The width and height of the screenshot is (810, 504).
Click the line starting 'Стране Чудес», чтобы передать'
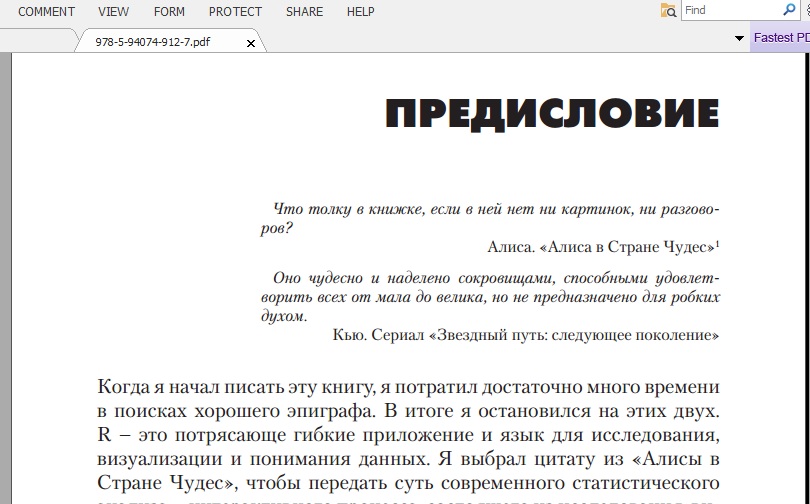(408, 483)
